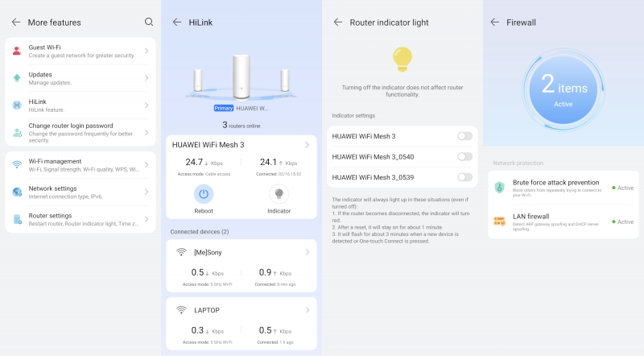Open search in More features screen
The width and height of the screenshot is (644, 356).
pos(149,23)
